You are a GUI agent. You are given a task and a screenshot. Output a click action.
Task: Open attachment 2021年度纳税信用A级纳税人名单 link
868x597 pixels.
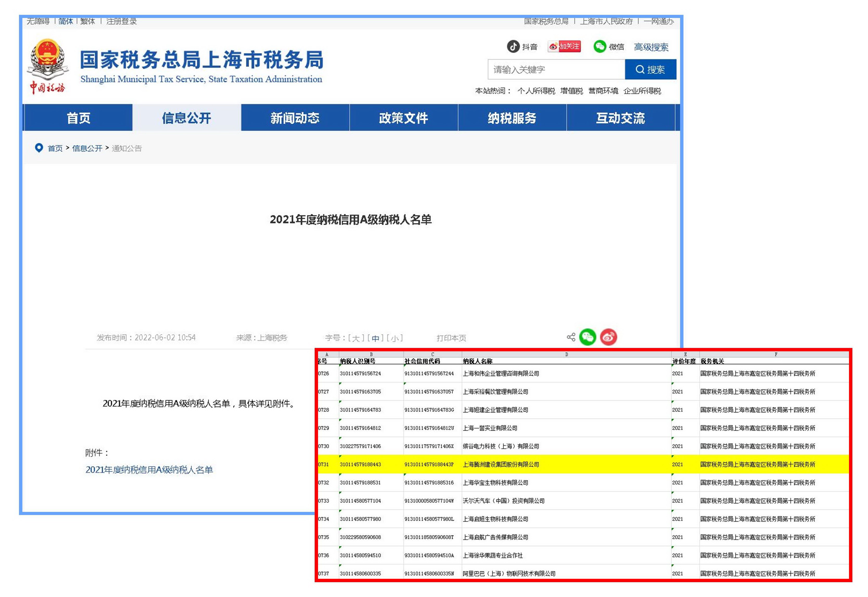coord(149,470)
